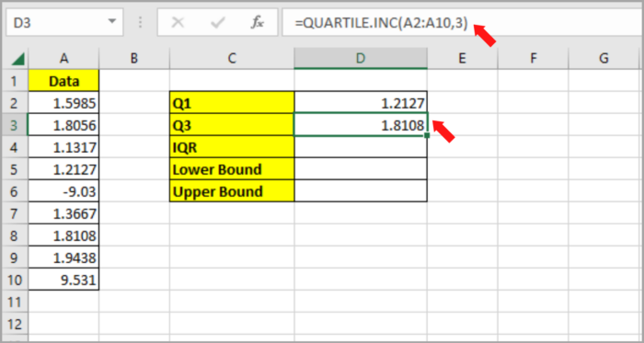This screenshot has width=644, height=343.
Task: Select the IQR value cell D4
Action: (x=361, y=147)
